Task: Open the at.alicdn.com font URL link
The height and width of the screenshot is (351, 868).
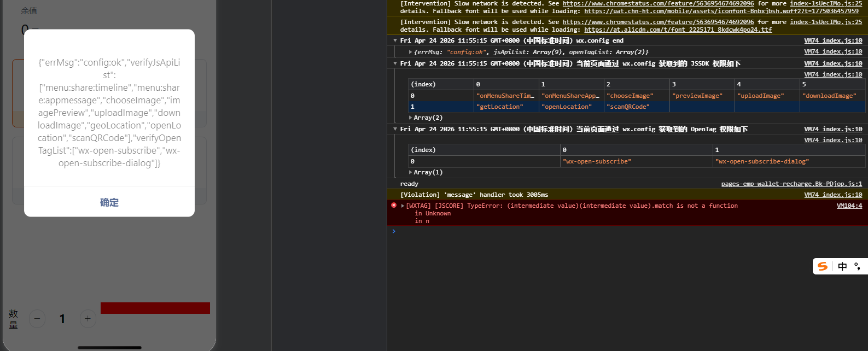Action: [x=678, y=30]
